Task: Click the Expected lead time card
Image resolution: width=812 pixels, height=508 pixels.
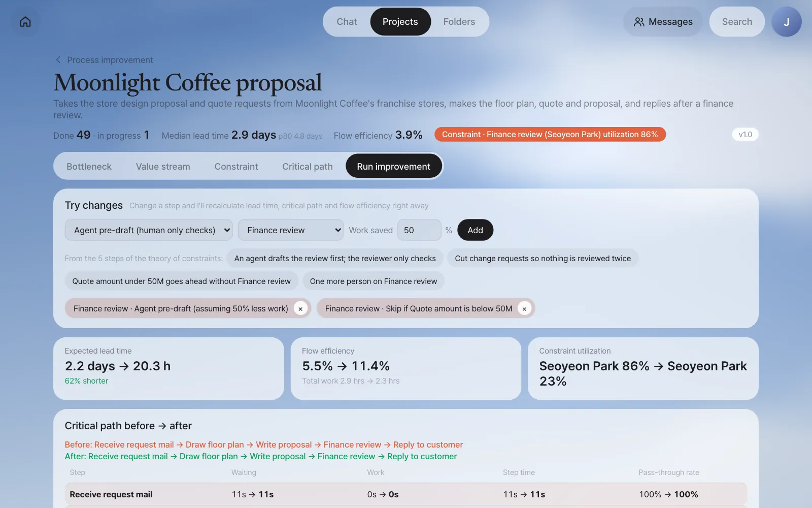Action: click(x=168, y=368)
